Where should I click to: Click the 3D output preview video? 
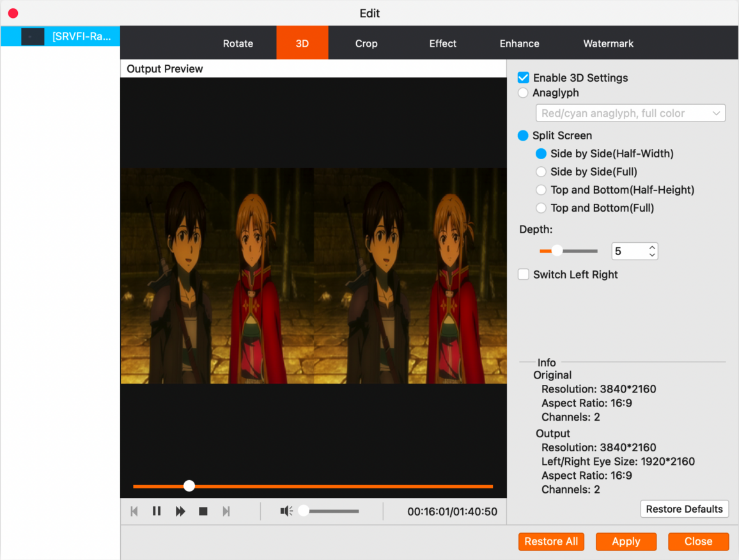point(314,276)
